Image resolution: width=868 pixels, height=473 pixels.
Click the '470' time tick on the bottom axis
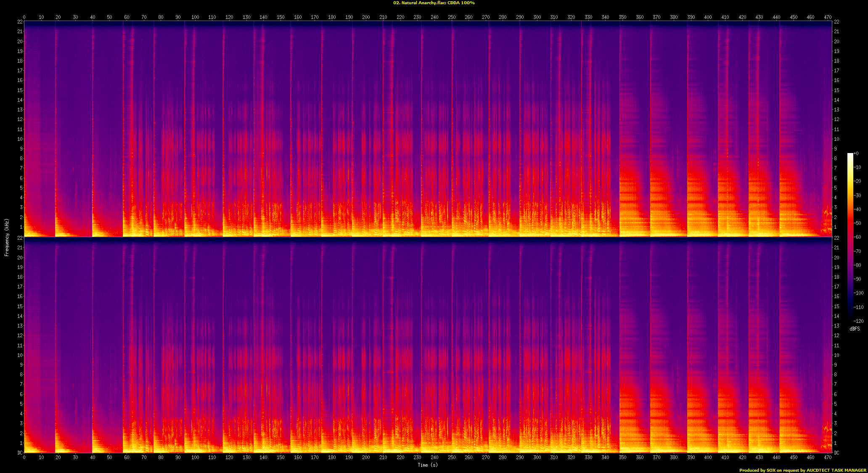[828, 457]
